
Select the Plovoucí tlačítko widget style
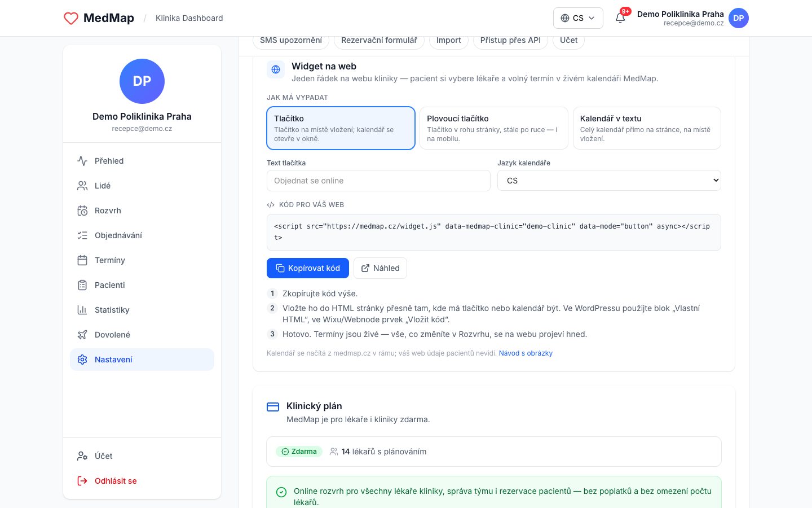click(494, 128)
